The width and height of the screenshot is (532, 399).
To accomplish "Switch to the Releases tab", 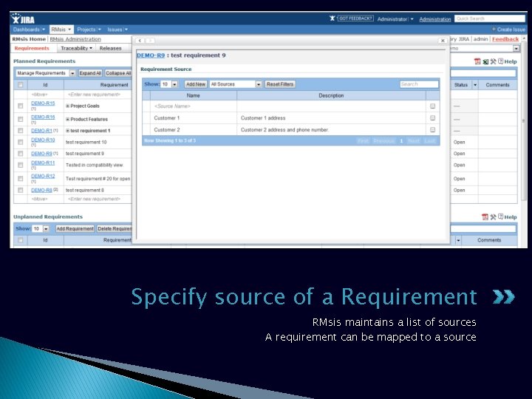I will pyautogui.click(x=110, y=48).
